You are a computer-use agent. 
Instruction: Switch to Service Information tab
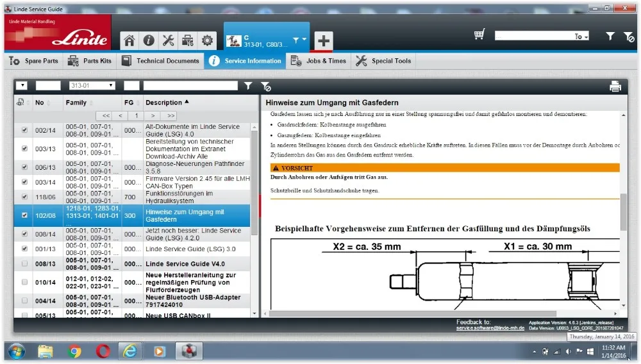[x=246, y=61]
